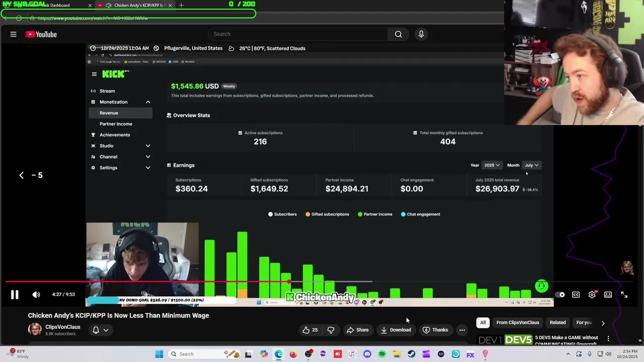Click the '8.8K subscribers' text

[60, 334]
